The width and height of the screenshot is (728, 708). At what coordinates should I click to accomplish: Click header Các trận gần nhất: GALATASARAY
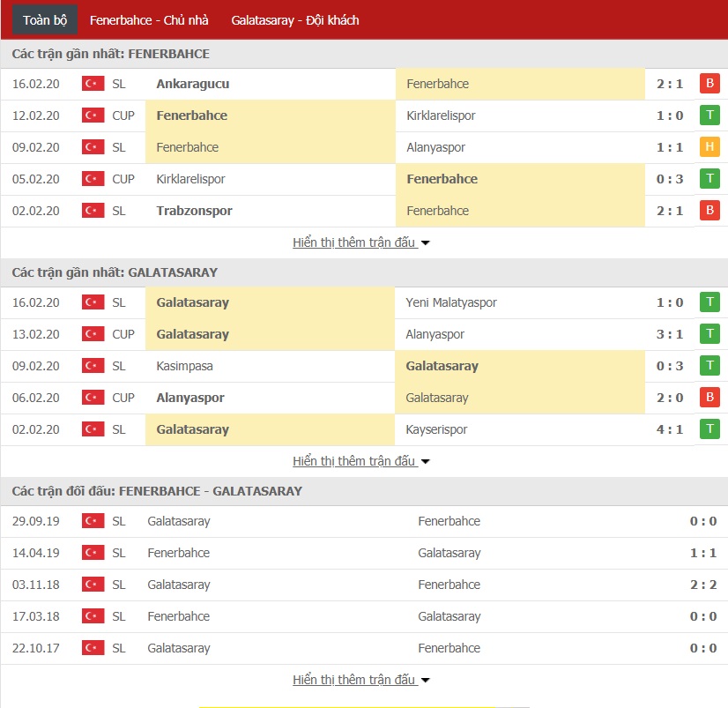(x=115, y=272)
